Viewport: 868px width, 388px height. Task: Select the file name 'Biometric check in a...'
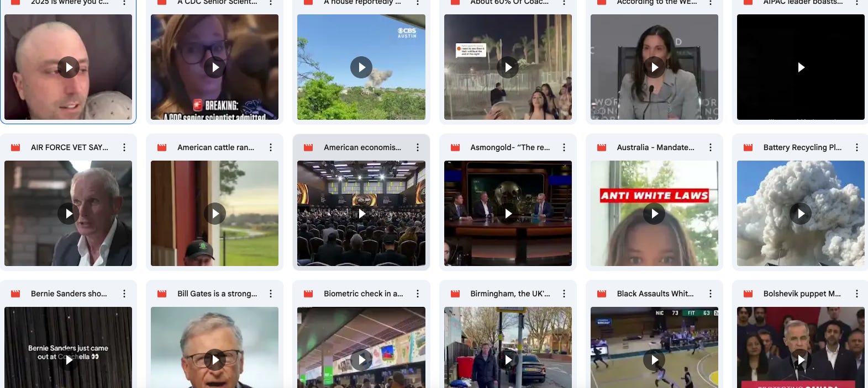(x=364, y=294)
